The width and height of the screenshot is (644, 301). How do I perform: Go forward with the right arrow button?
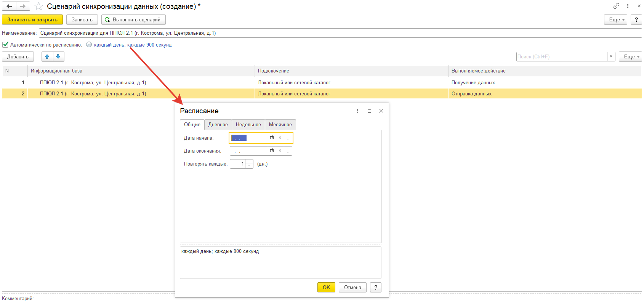[x=23, y=6]
